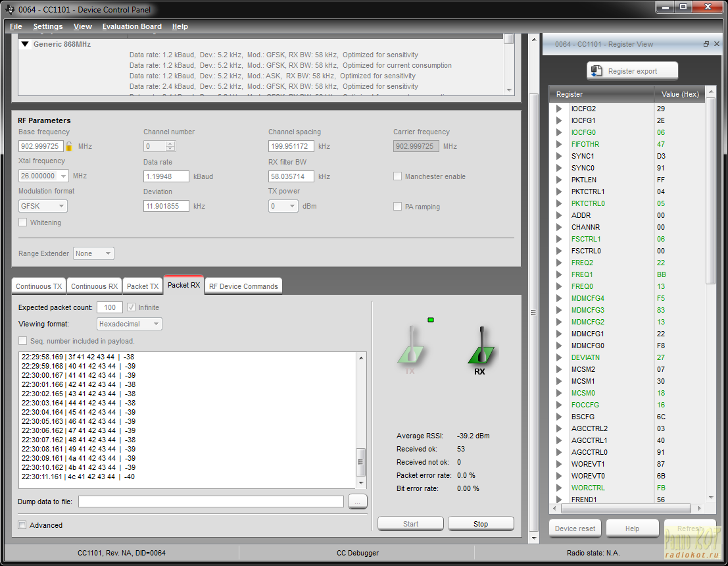This screenshot has height=566, width=728.
Task: Open the Modulation format dropdown
Action: pos(61,206)
